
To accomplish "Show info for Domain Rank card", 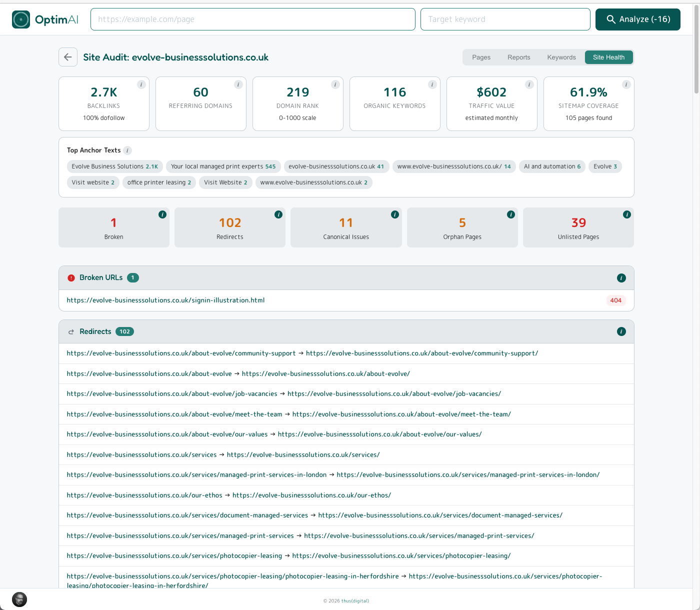I will point(335,84).
